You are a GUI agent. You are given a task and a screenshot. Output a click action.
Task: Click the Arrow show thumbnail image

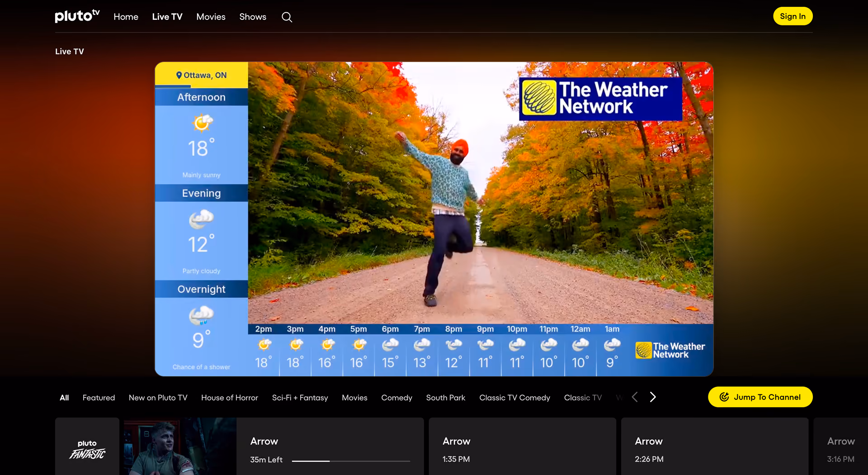pos(180,446)
